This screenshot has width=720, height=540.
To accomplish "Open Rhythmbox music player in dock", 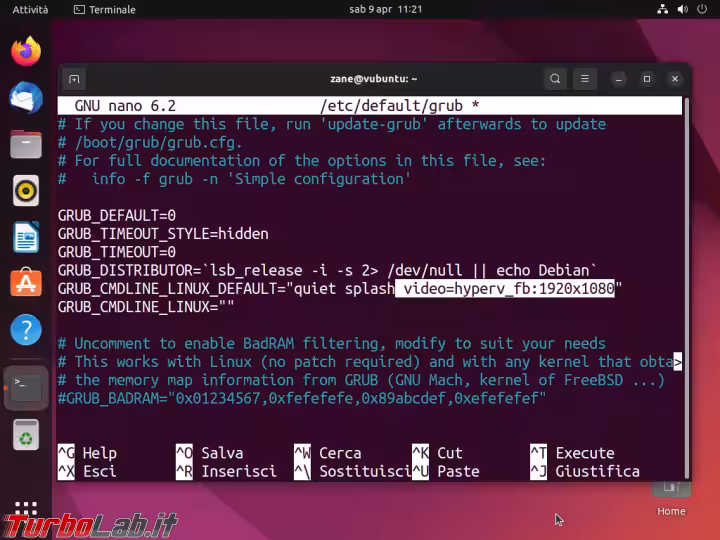I will (x=26, y=191).
